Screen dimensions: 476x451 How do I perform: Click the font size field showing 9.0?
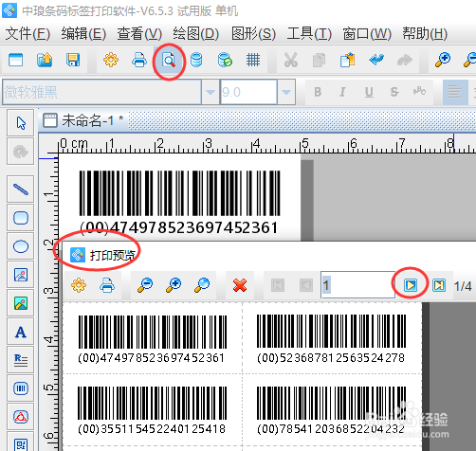point(248,92)
